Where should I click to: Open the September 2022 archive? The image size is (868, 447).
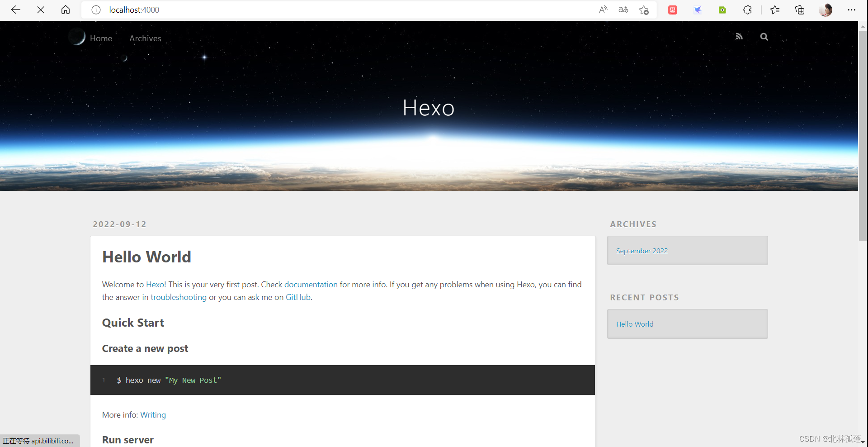[x=642, y=251]
